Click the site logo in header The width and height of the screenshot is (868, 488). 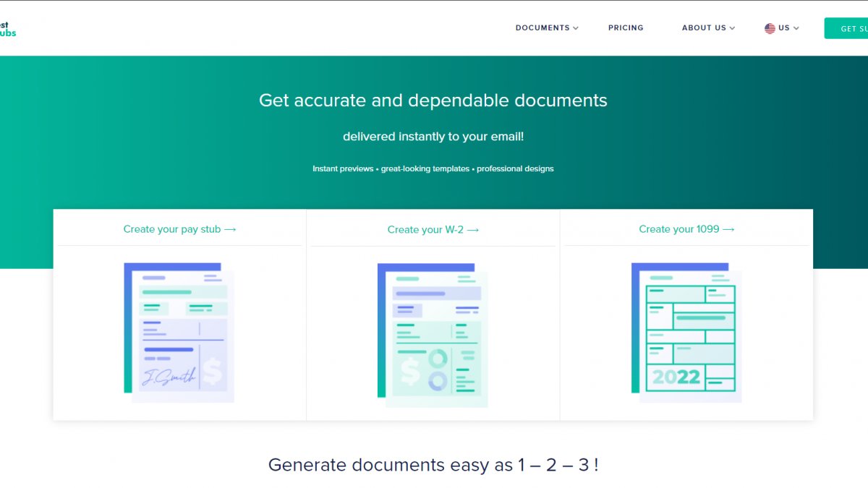7,28
